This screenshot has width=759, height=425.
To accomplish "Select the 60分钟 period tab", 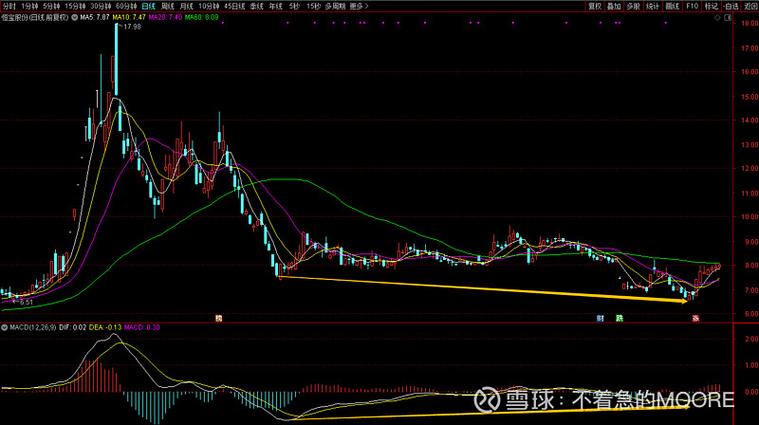I will pyautogui.click(x=125, y=6).
